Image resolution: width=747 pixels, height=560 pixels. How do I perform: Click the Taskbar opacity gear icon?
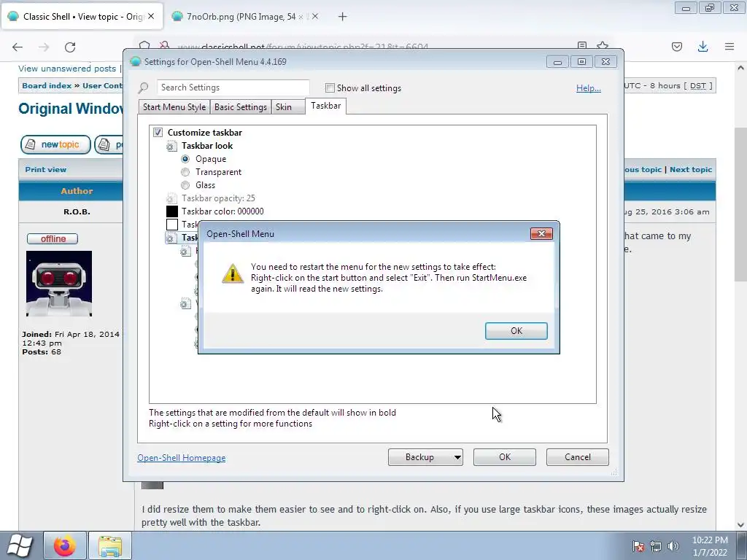(171, 198)
